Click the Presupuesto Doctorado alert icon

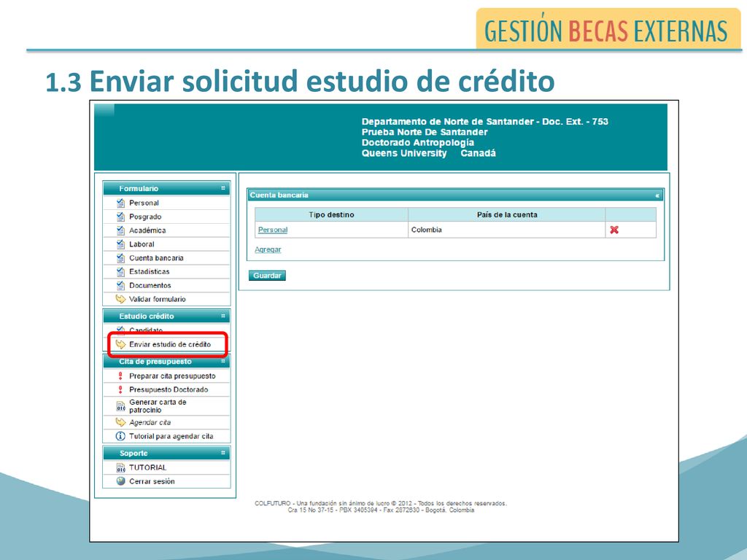[120, 389]
